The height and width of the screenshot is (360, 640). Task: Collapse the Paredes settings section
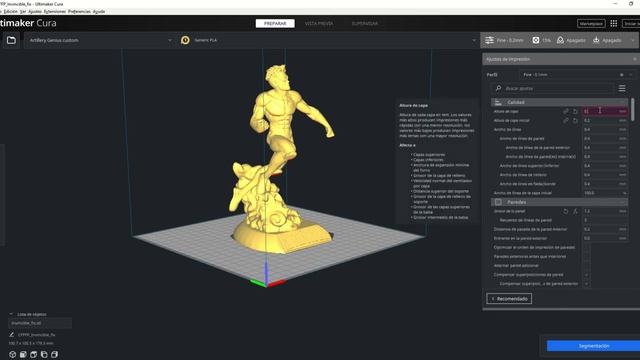pos(560,202)
